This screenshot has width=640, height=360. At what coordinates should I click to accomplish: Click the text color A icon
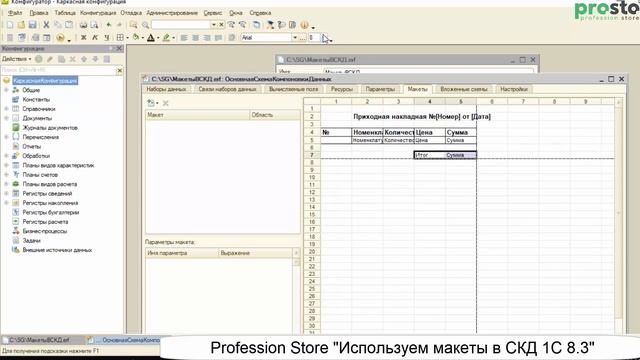[x=151, y=38]
